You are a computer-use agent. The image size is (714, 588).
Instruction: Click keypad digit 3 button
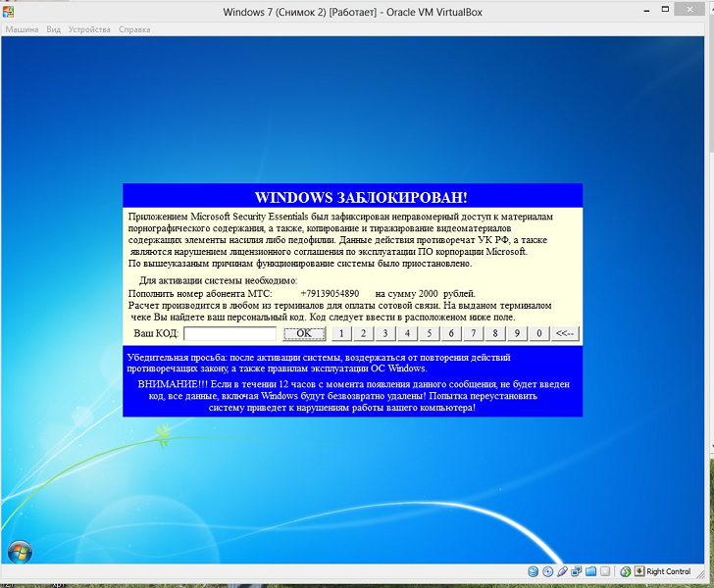[x=385, y=333]
